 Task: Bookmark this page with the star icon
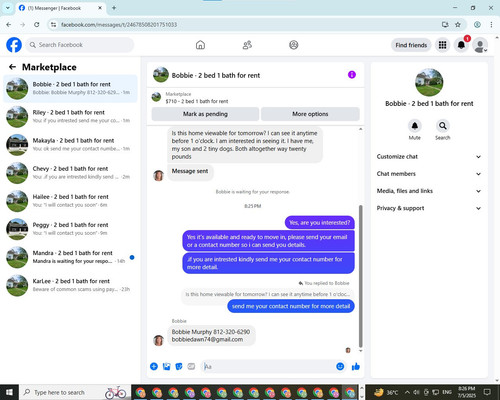click(x=458, y=24)
